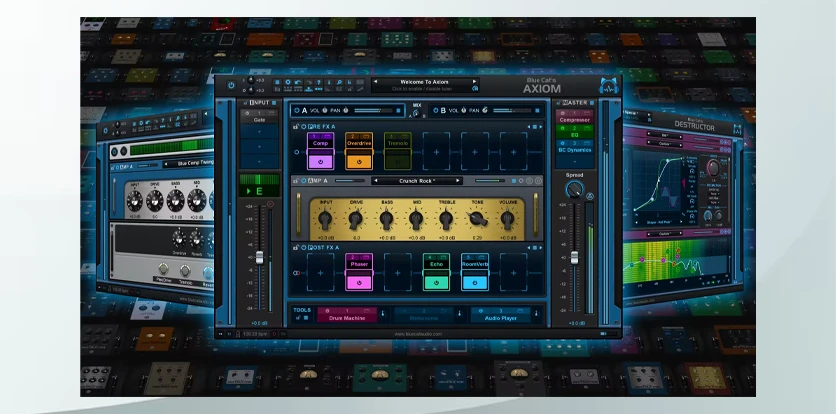
Task: Select Compressor slot in MASTER
Action: 575,116
